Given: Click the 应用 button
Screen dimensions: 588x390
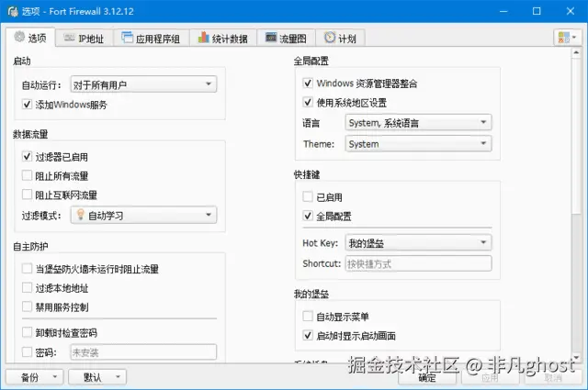Looking at the screenshot, I should (x=490, y=377).
